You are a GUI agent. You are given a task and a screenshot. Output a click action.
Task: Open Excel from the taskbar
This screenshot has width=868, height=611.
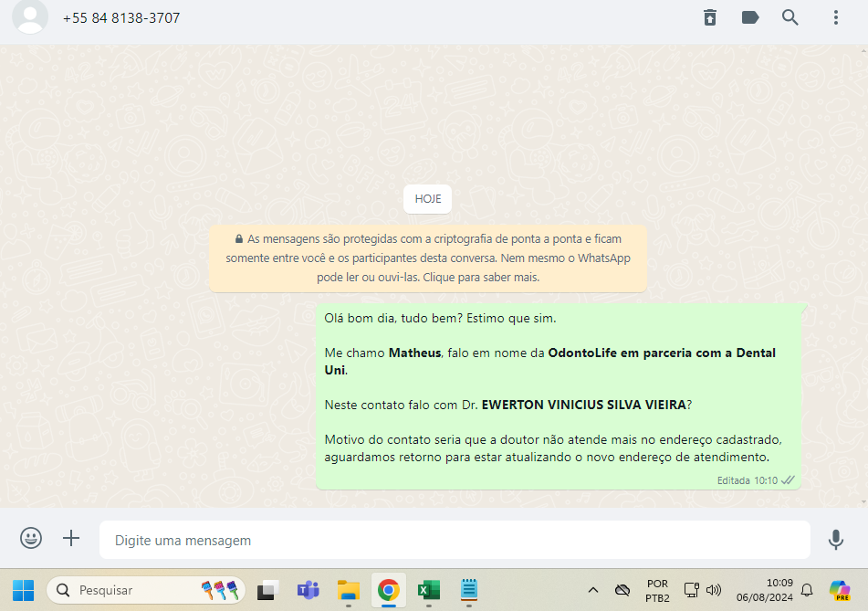[428, 591]
